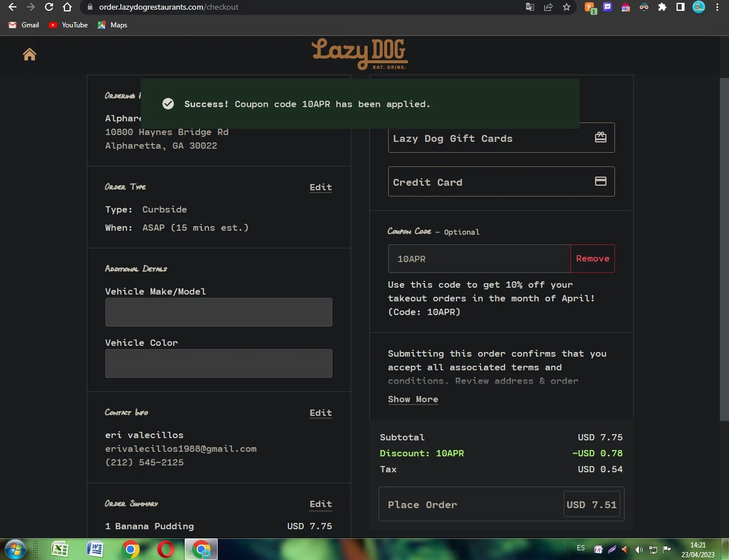
Task: Open Excel from the taskbar
Action: (x=60, y=549)
